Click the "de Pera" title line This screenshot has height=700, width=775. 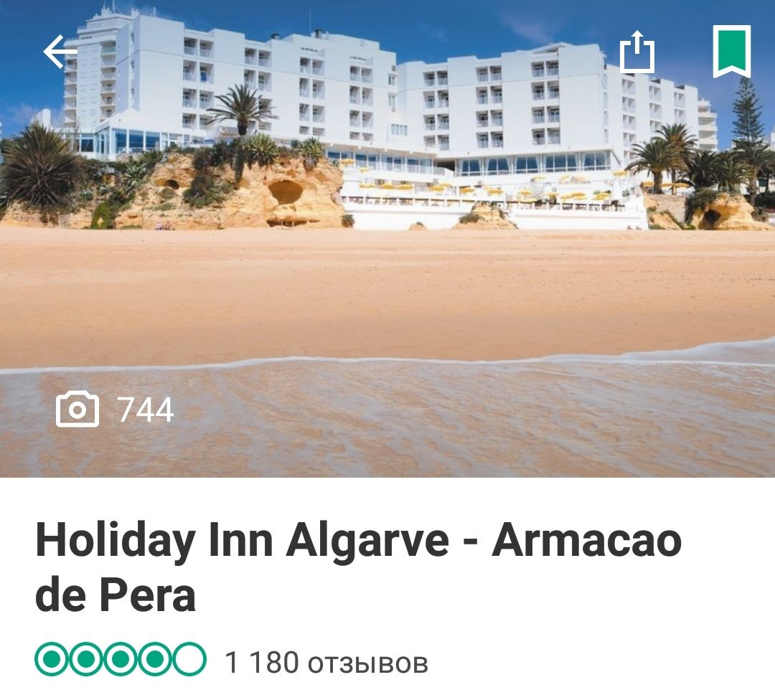(115, 595)
